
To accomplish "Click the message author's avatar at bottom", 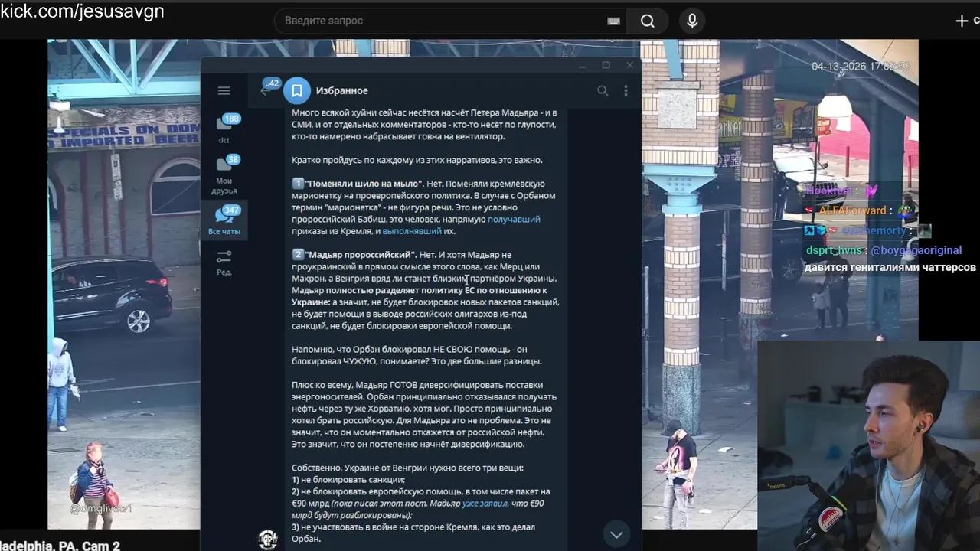I will pos(267,540).
